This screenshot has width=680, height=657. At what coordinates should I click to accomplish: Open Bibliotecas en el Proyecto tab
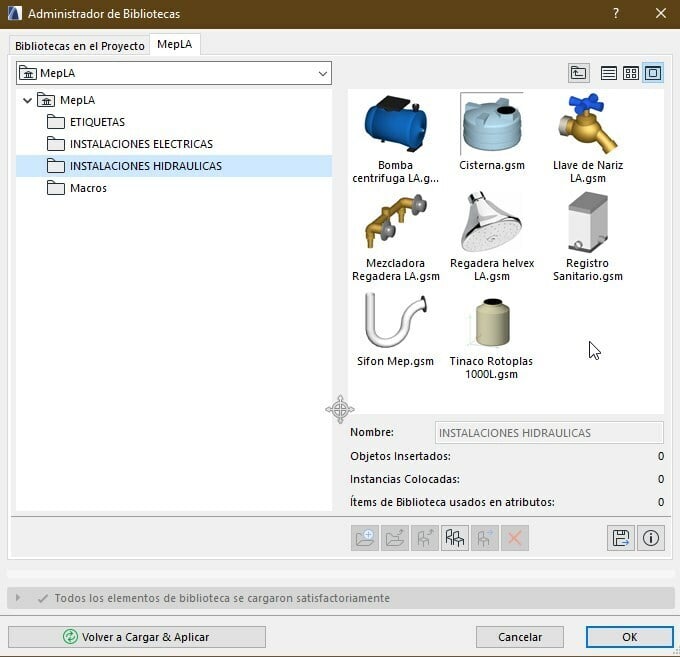point(80,46)
